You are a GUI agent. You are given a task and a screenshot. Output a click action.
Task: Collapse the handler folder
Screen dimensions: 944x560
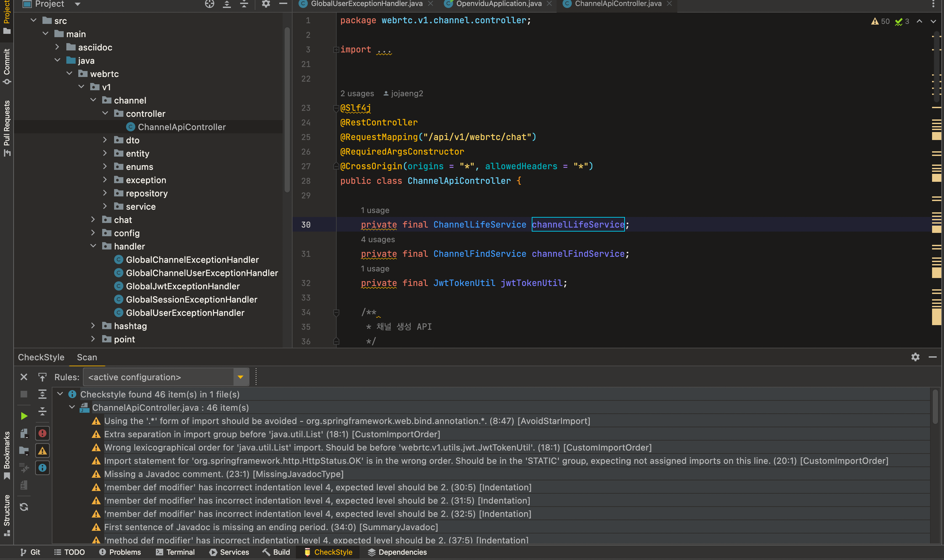tap(93, 246)
